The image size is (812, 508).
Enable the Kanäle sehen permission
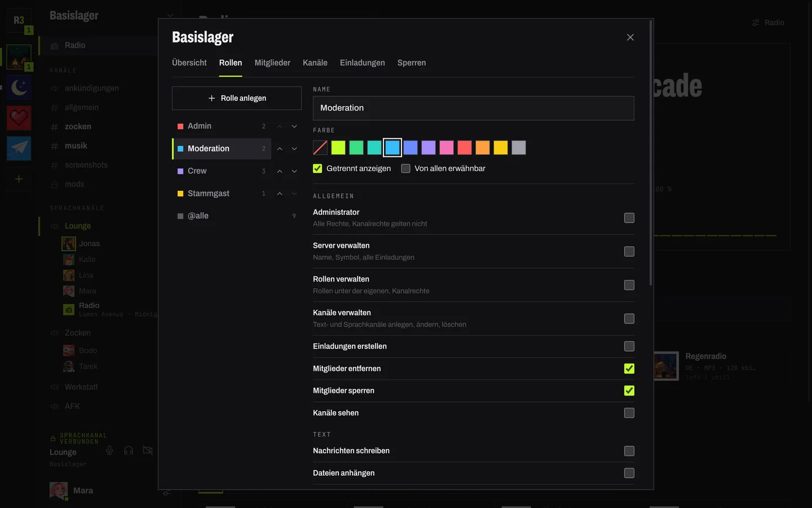(629, 413)
